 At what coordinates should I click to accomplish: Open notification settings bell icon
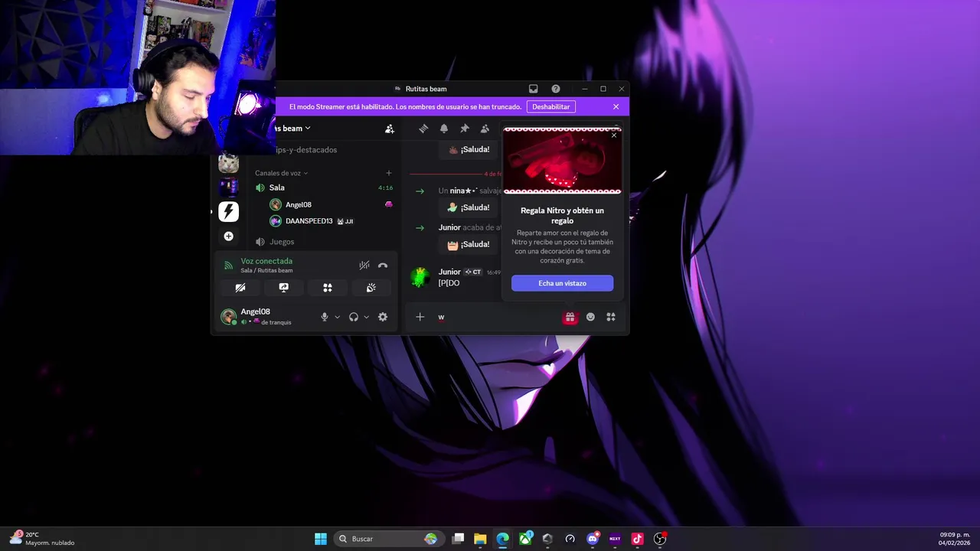[444, 129]
